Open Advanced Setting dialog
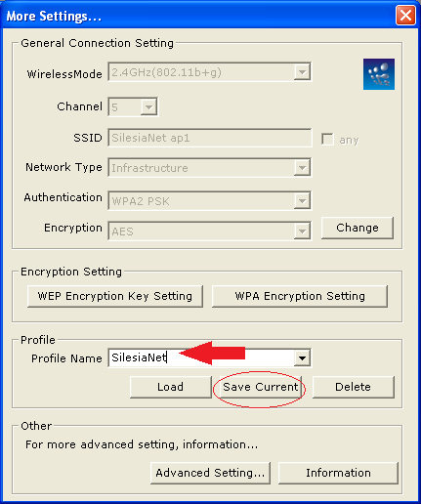The height and width of the screenshot is (504, 421). [x=210, y=473]
